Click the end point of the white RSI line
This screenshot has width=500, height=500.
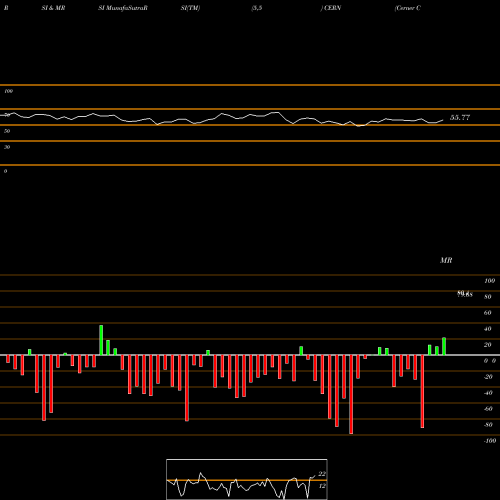[443, 120]
